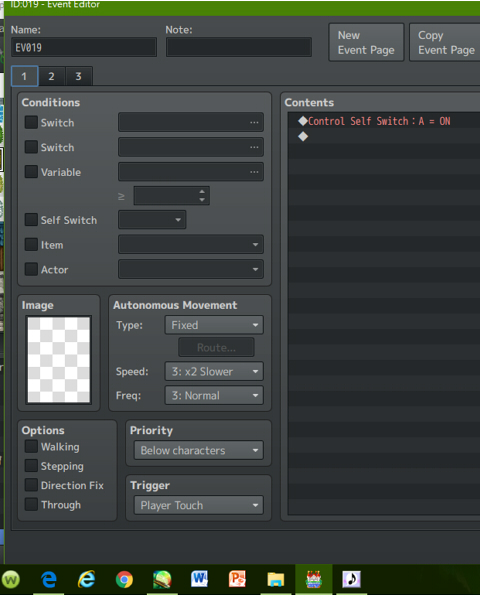The width and height of the screenshot is (480, 600).
Task: Open File Explorer from the taskbar
Action: [x=276, y=579]
